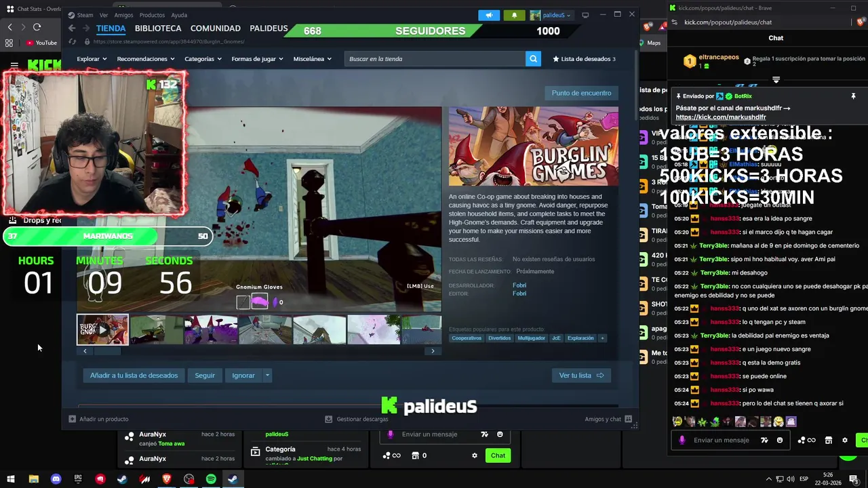Open the Ignorar options dropdown arrow
Image resolution: width=868 pixels, height=488 pixels.
(267, 375)
